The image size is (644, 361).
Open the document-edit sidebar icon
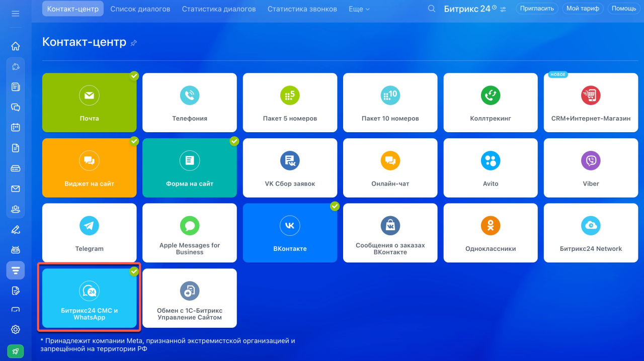click(x=16, y=291)
